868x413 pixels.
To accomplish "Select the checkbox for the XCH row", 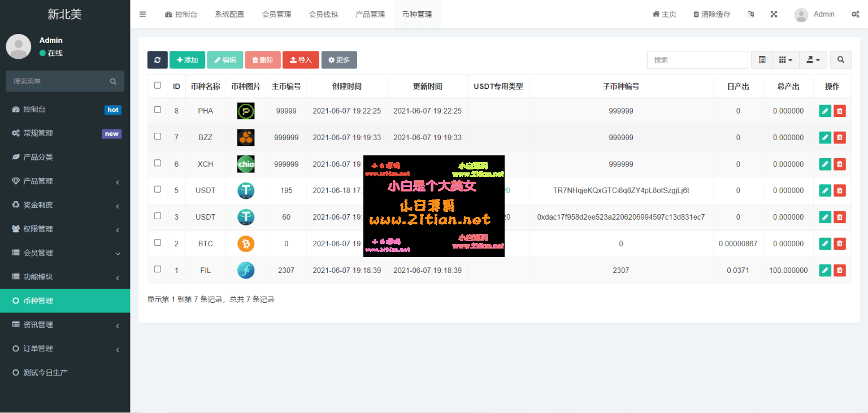I will [x=158, y=163].
